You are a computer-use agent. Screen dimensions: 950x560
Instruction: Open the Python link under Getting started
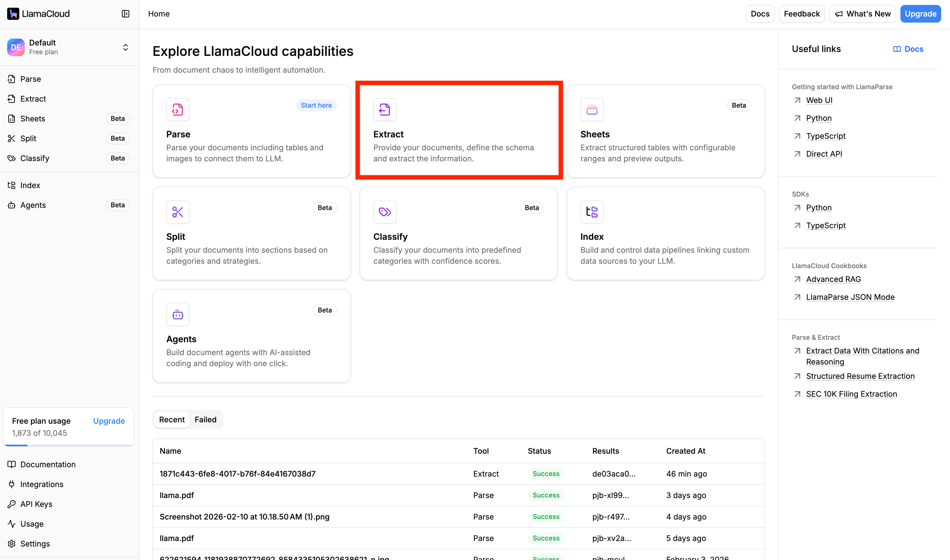pos(819,118)
